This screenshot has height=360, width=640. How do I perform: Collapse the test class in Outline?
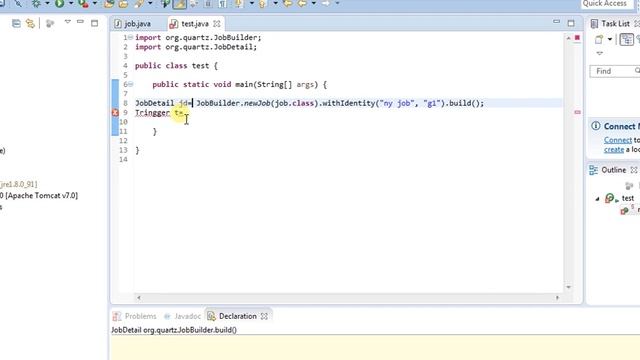coord(598,199)
